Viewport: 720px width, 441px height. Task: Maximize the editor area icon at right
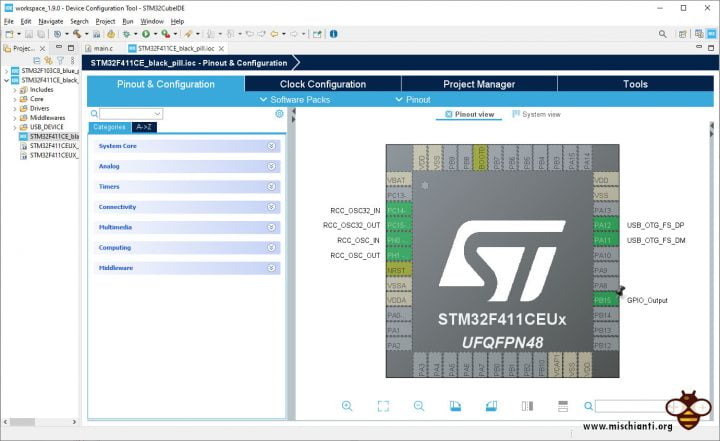711,47
